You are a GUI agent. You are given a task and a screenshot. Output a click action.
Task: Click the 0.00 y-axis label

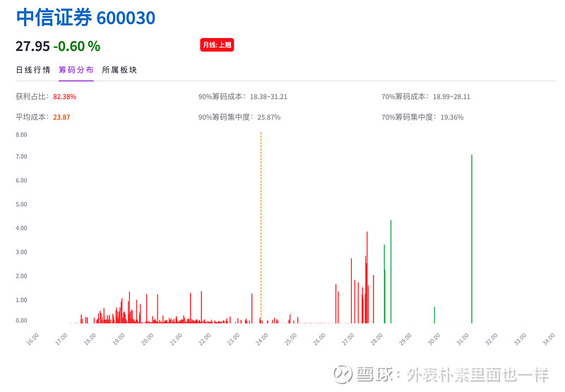click(21, 320)
